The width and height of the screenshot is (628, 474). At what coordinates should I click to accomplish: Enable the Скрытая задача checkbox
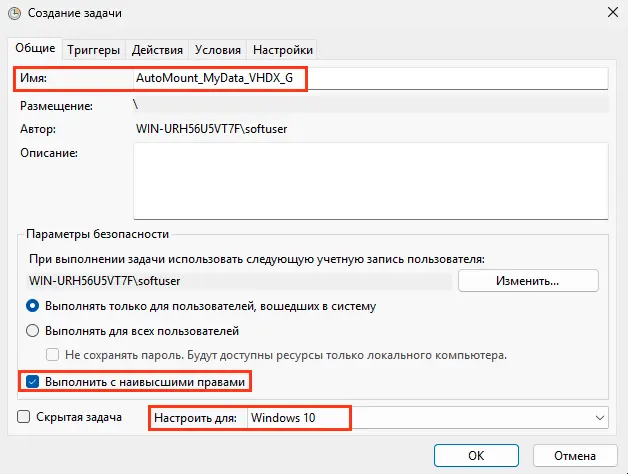[x=24, y=417]
